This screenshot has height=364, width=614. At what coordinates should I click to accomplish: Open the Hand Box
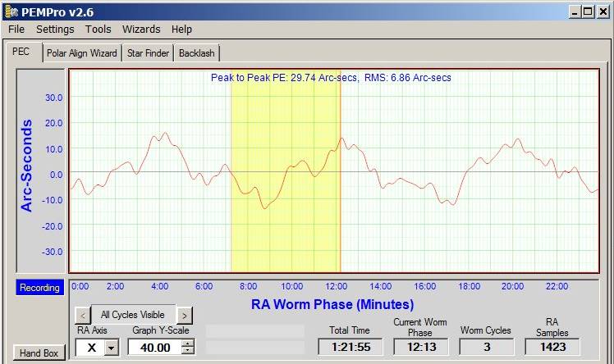coord(39,353)
